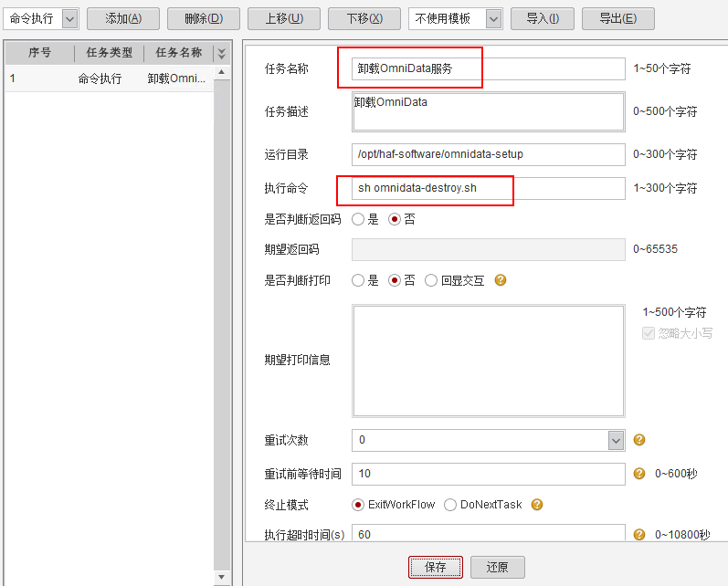Save the task with 保存 button

[x=436, y=567]
